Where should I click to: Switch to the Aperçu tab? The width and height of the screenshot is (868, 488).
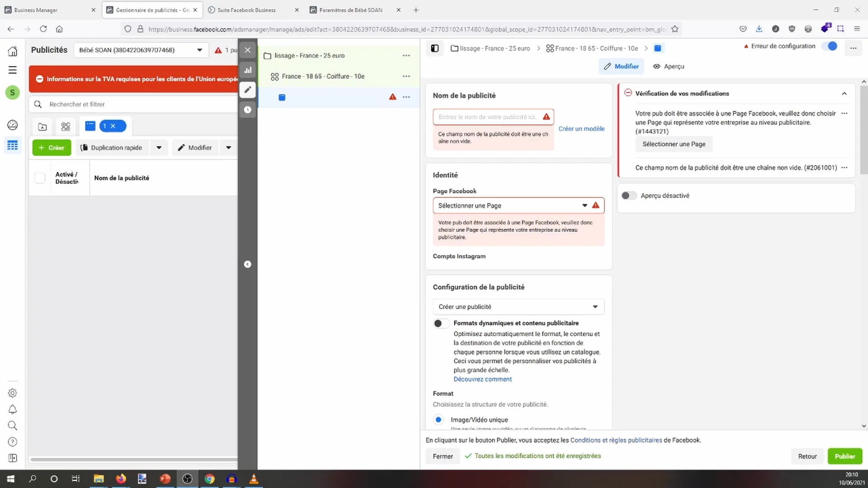coord(669,66)
